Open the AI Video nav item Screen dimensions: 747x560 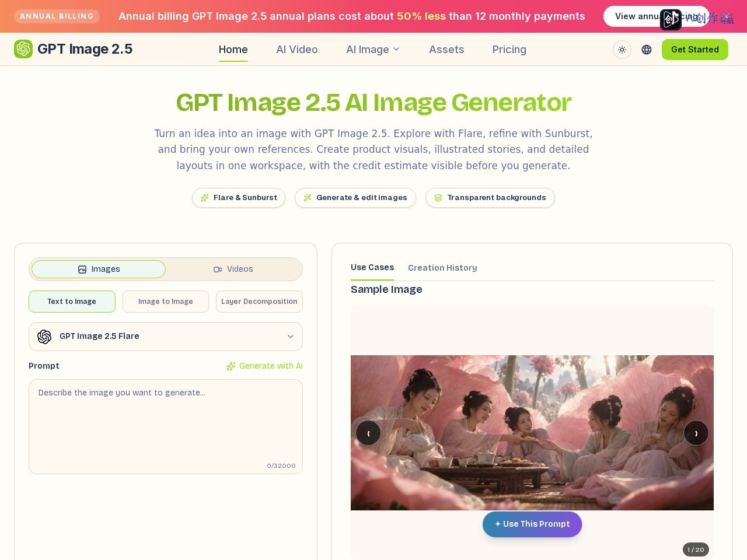(x=297, y=50)
